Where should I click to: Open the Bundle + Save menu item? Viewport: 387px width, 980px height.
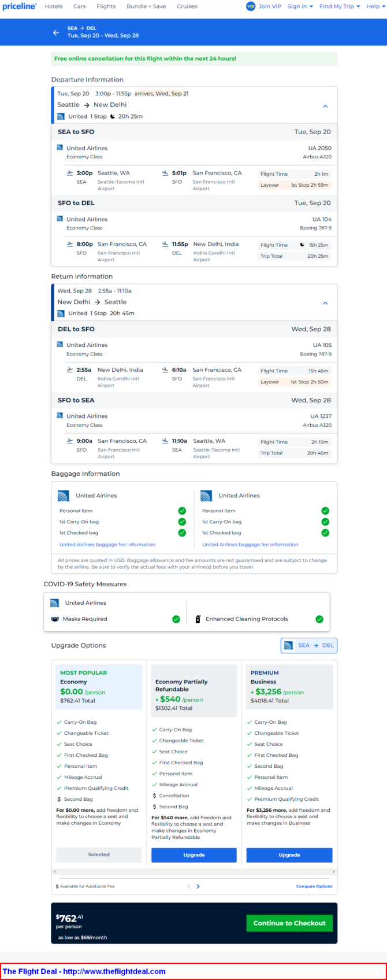[x=146, y=6]
